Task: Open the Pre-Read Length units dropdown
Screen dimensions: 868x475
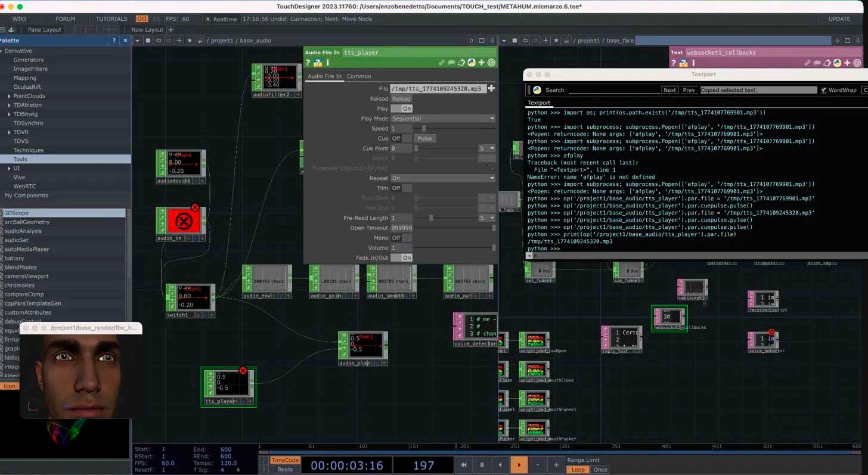Action: (486, 218)
